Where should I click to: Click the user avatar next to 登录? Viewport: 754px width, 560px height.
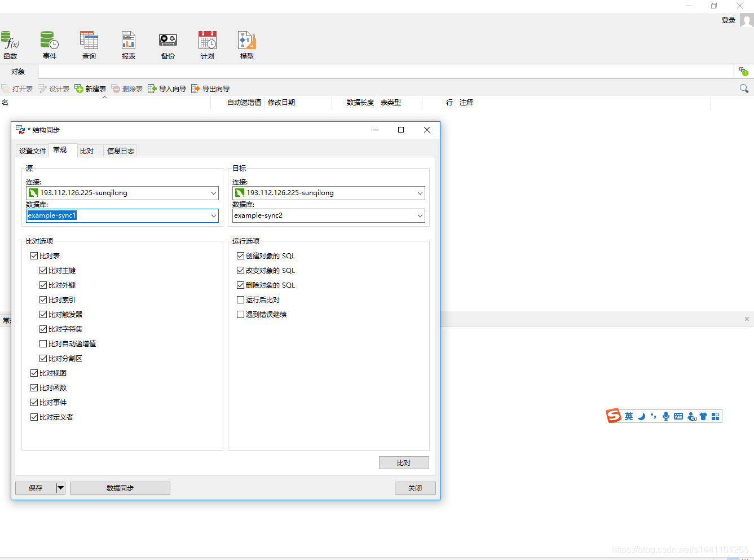[x=747, y=20]
